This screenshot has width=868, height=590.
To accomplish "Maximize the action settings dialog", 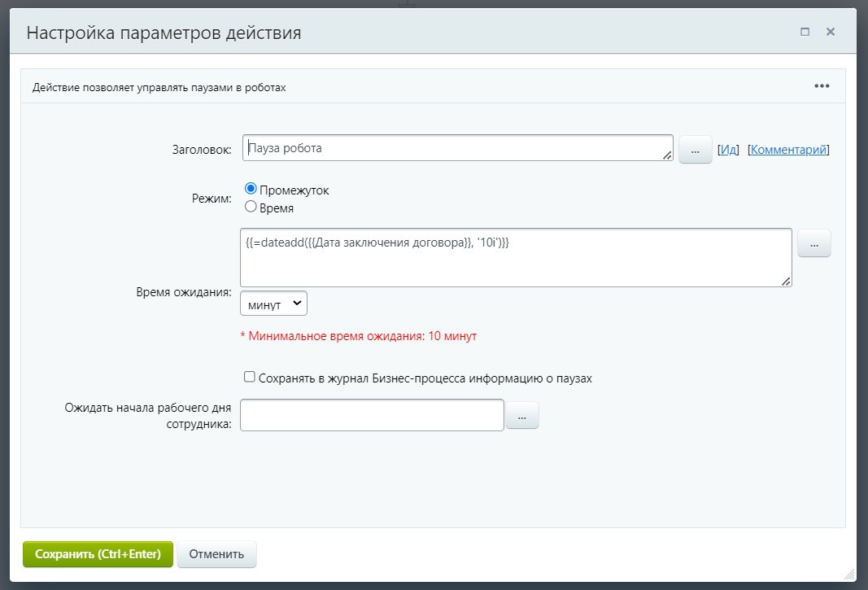I will [805, 32].
